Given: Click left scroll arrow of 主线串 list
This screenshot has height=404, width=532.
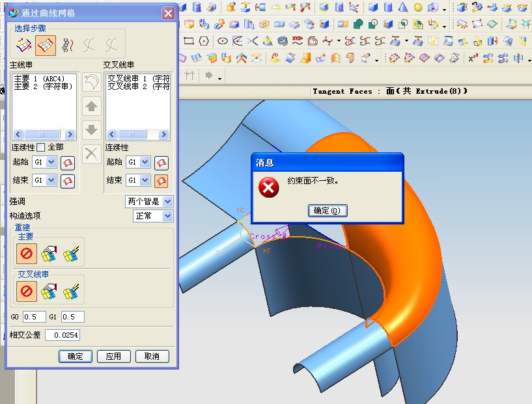Looking at the screenshot, I should pyautogui.click(x=18, y=135).
